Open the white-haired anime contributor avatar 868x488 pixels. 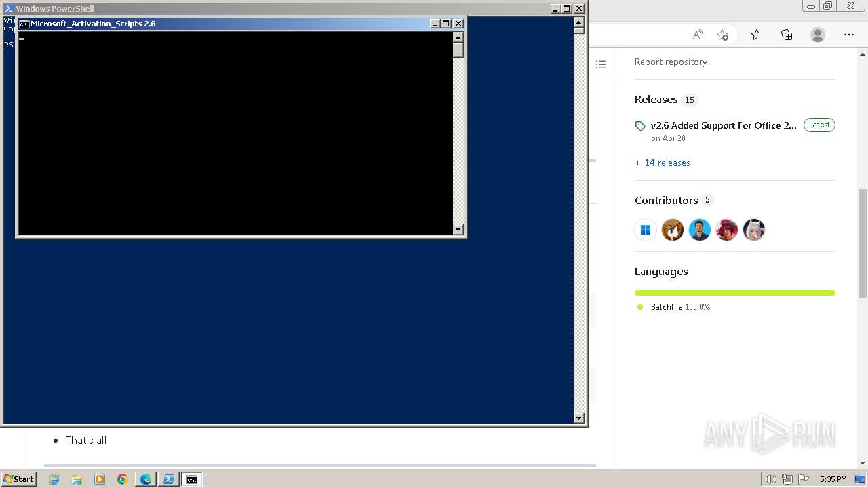click(x=754, y=230)
